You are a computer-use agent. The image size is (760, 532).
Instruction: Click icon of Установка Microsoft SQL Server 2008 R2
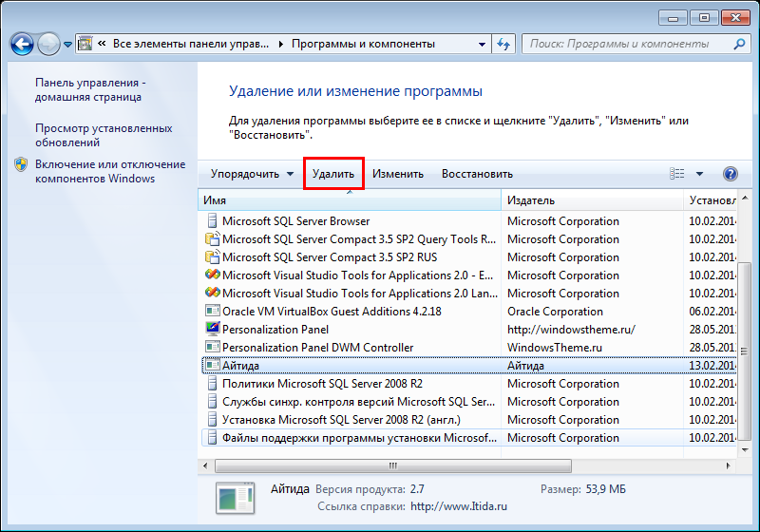[x=212, y=419]
